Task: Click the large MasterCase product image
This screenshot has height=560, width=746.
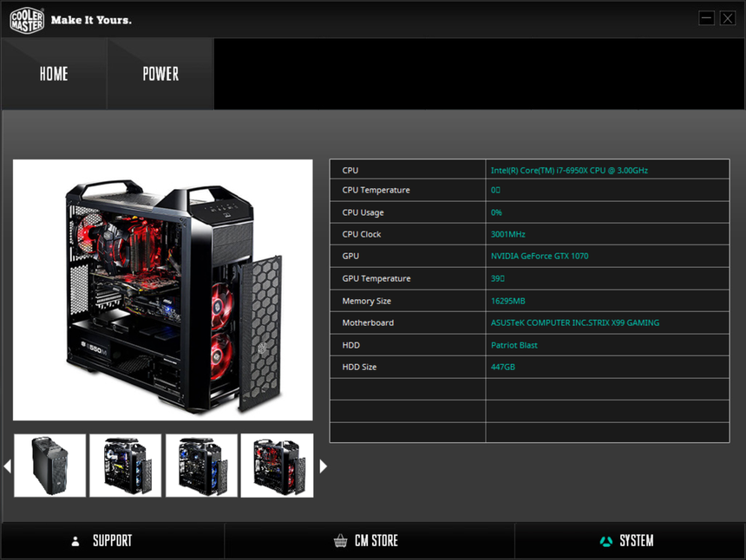Action: pos(163,290)
